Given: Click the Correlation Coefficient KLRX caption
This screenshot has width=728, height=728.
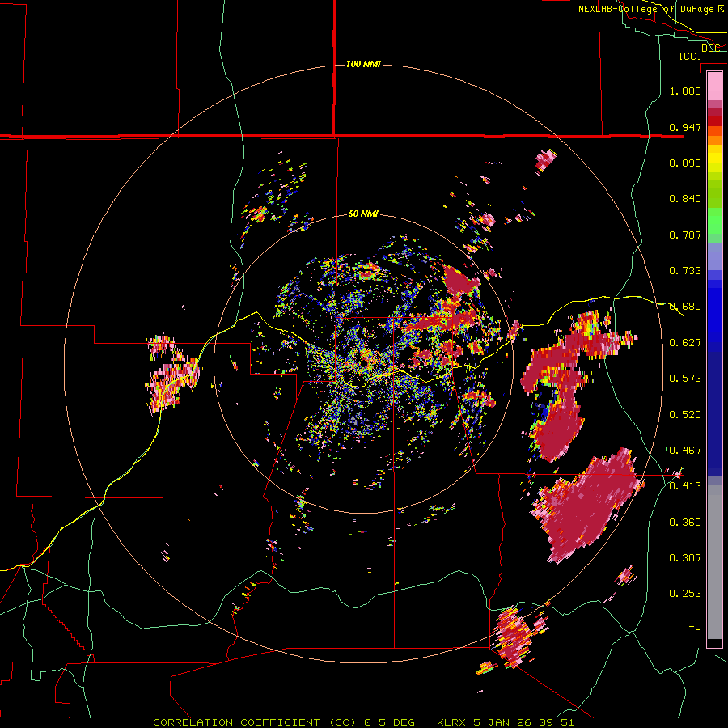Looking at the screenshot, I should coord(363,722).
